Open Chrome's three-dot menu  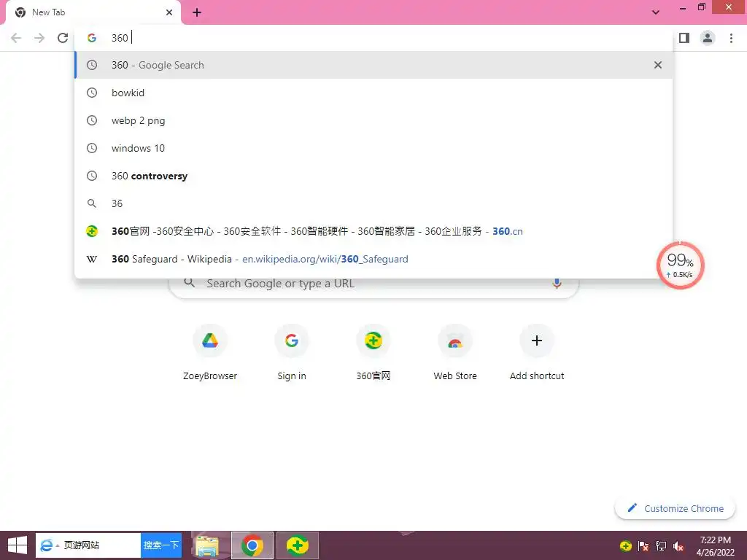(731, 38)
